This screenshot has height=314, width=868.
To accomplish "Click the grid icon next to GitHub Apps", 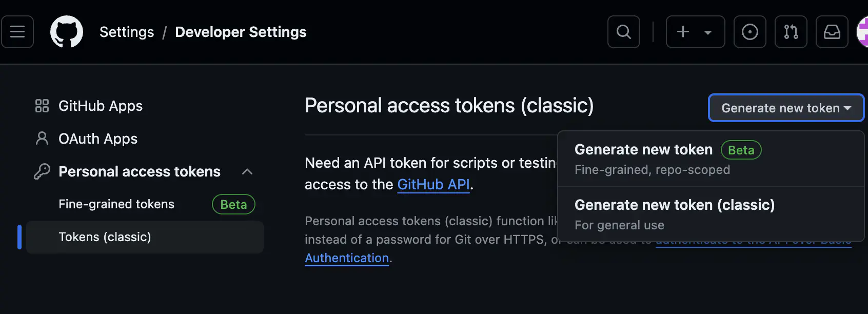I will [x=42, y=106].
